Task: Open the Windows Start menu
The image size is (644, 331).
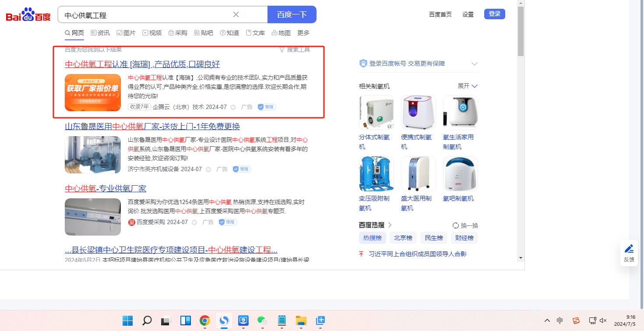Action: tap(128, 320)
